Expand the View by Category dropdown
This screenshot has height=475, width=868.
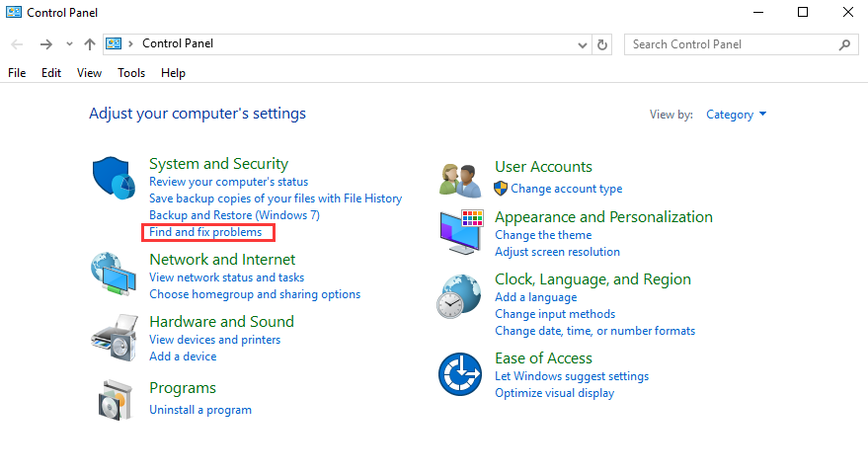coord(736,115)
